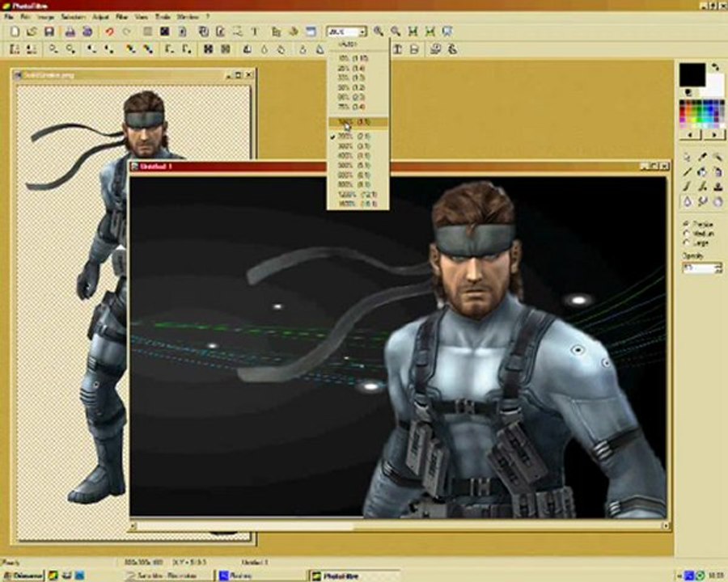Image resolution: width=728 pixels, height=582 pixels.
Task: Click the Opacity spinner arrows
Action: [x=719, y=268]
